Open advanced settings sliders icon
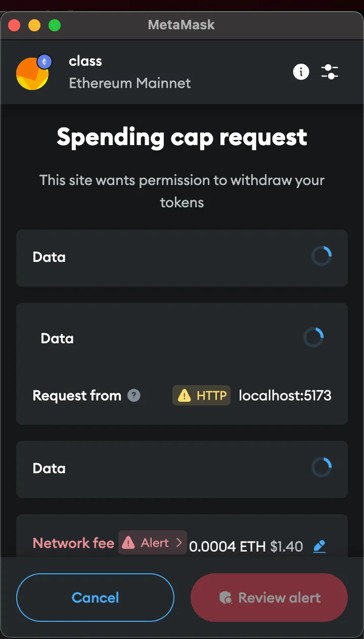This screenshot has width=364, height=639. [330, 72]
